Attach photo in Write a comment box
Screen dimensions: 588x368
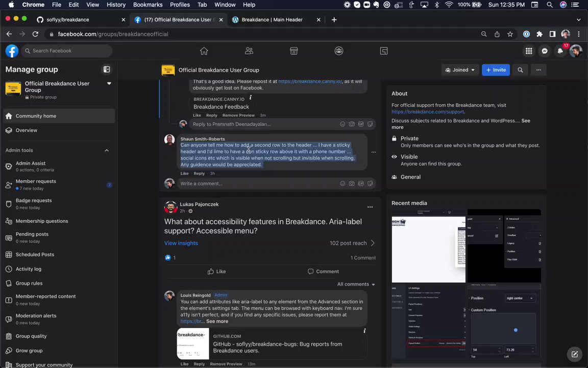point(352,183)
